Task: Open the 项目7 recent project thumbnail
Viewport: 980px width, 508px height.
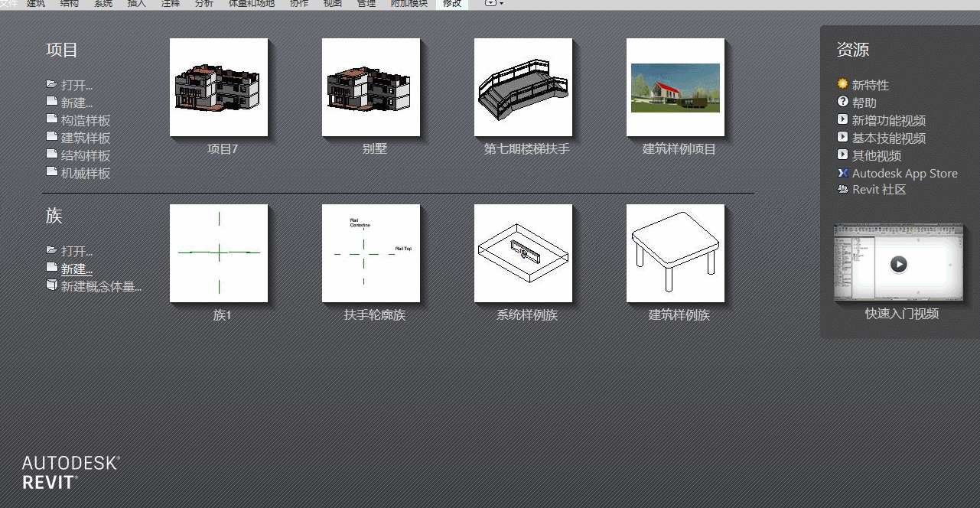Action: pos(219,87)
